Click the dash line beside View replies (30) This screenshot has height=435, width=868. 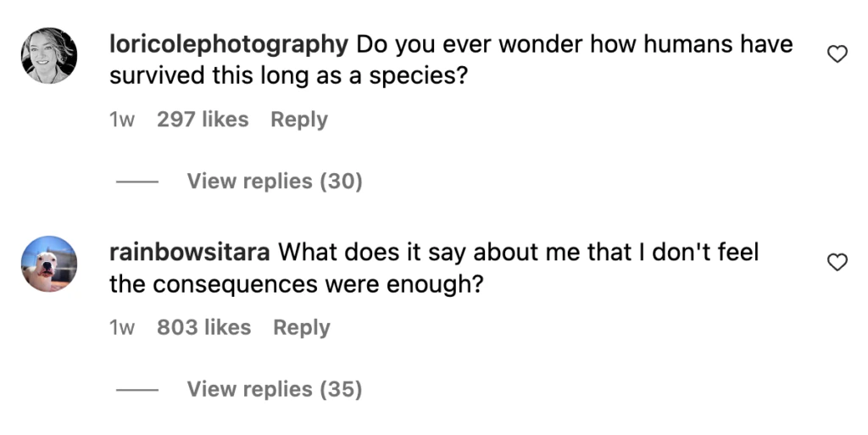tap(136, 181)
